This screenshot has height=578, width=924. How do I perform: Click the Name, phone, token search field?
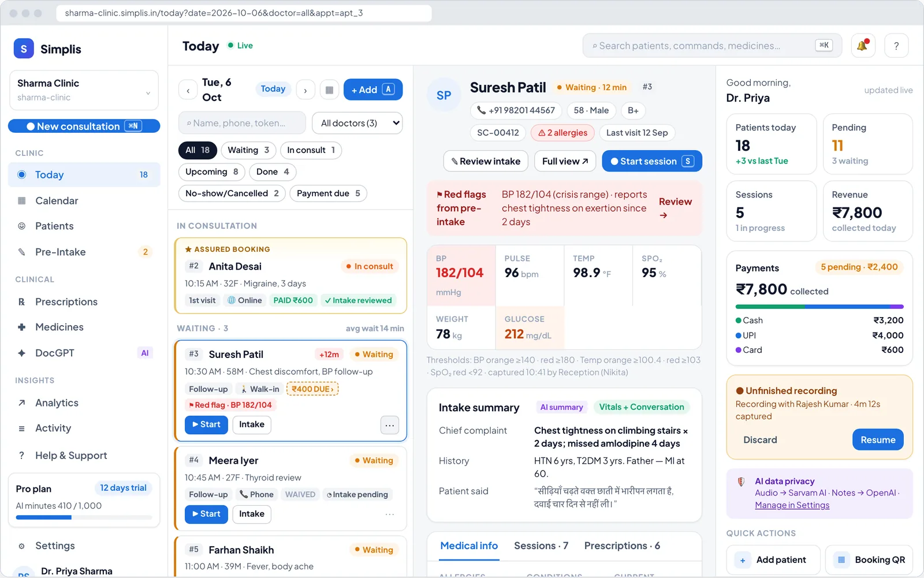(242, 123)
